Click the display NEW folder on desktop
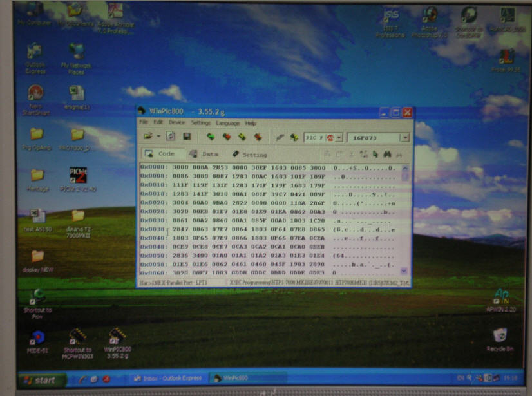532x396 pixels. tap(37, 261)
